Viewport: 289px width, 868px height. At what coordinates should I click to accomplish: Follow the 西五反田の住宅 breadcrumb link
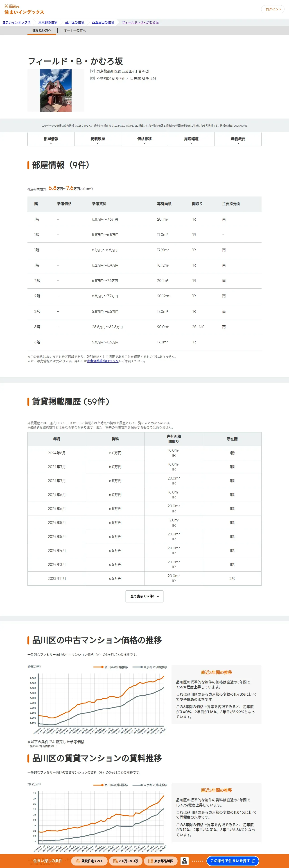[103, 22]
